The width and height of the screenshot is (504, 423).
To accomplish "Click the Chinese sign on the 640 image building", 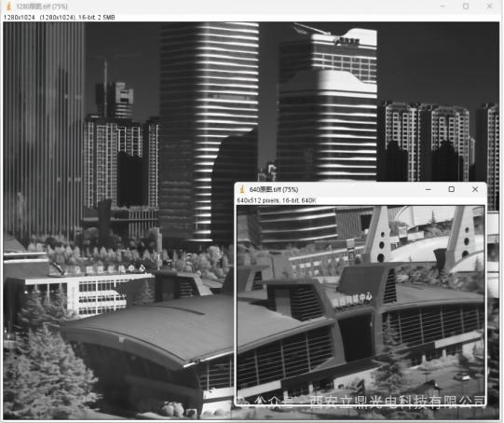I will point(352,301).
